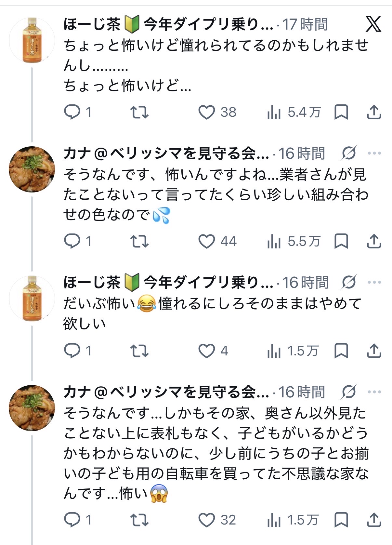Reply to the first ほーじ茶 post

[x=72, y=113]
